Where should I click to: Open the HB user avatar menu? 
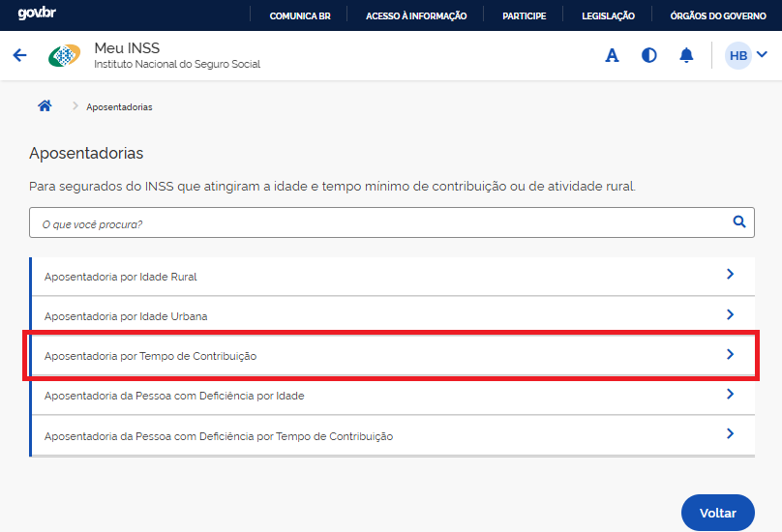tap(737, 56)
